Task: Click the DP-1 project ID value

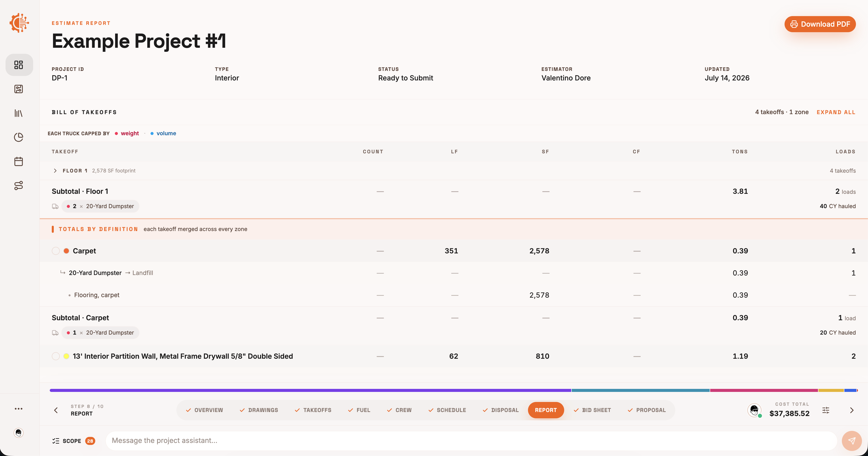Action: (60, 78)
